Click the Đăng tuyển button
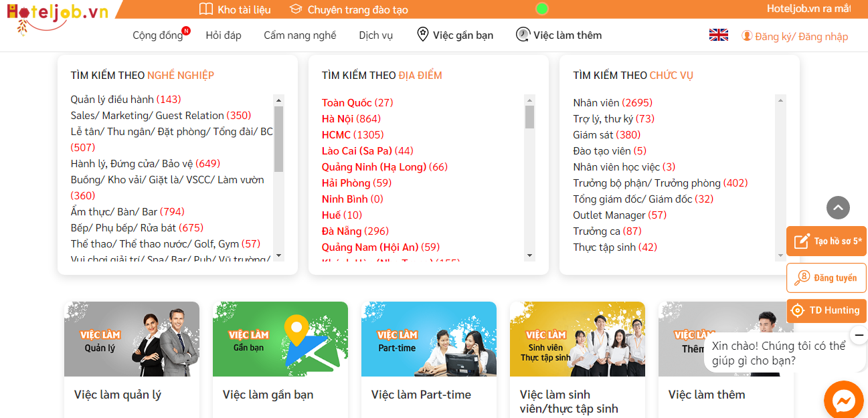The width and height of the screenshot is (868, 418). point(827,278)
